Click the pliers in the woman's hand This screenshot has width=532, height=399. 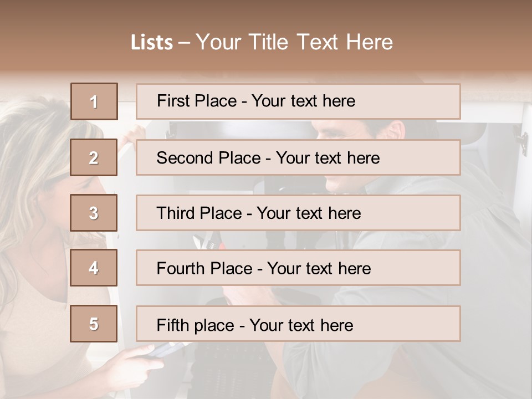point(165,349)
